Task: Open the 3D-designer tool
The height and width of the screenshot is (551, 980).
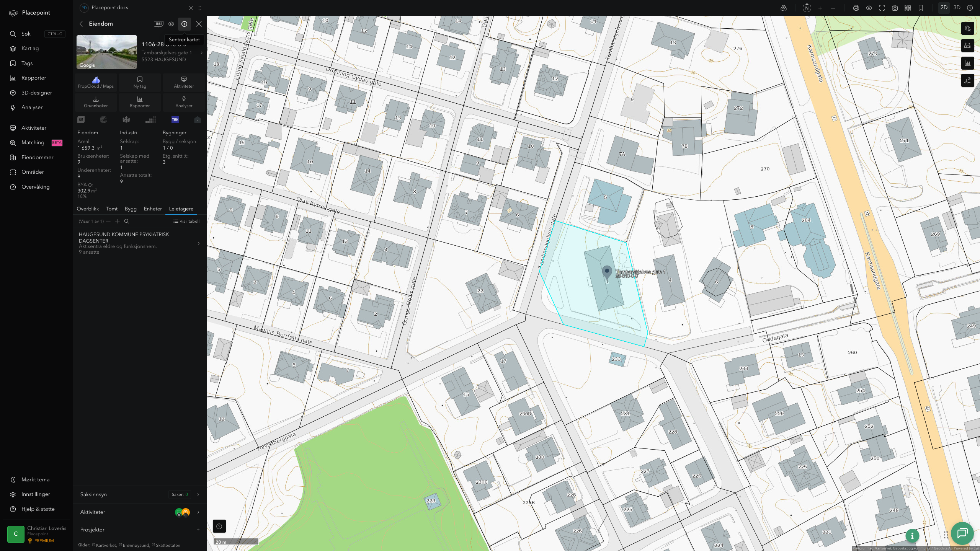Action: tap(37, 93)
